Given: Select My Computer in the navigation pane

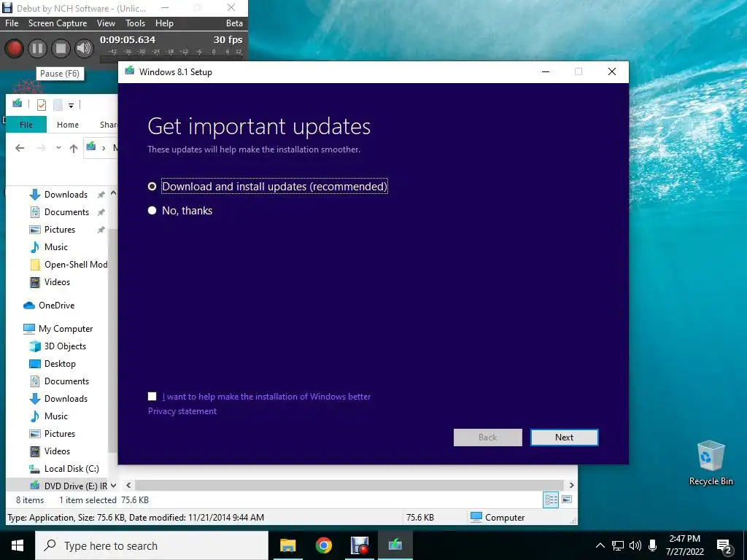Looking at the screenshot, I should pyautogui.click(x=58, y=329).
